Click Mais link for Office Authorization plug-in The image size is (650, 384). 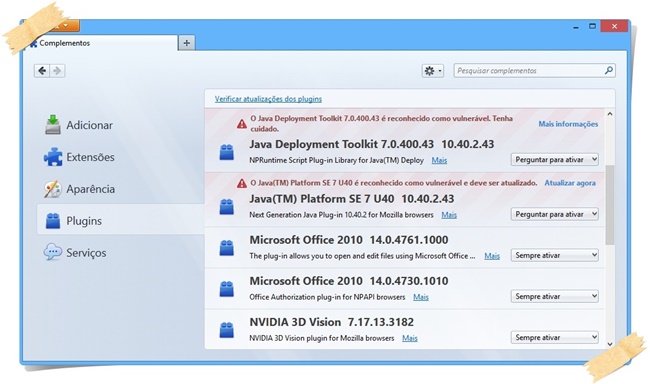pyautogui.click(x=421, y=297)
